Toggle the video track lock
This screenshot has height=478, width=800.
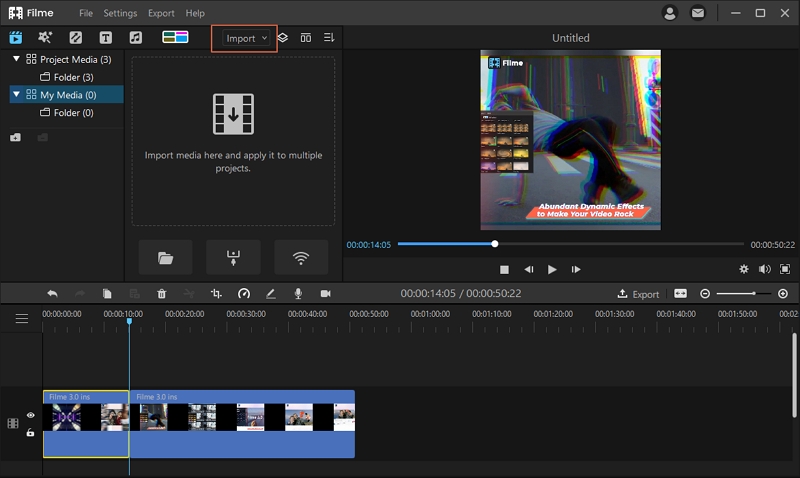click(x=31, y=433)
